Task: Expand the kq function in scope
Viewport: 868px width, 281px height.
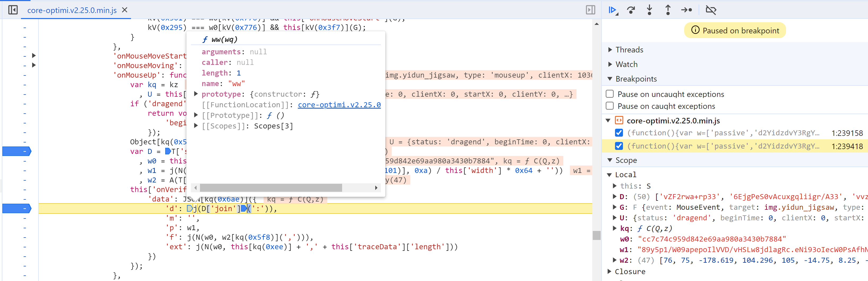Action: [x=615, y=228]
